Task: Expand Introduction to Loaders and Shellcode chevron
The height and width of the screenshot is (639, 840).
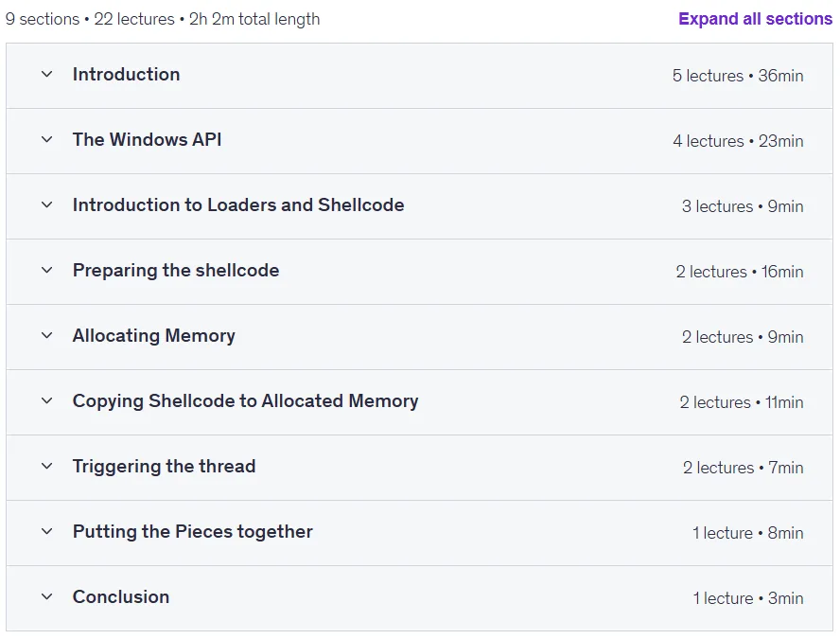Action: click(47, 204)
